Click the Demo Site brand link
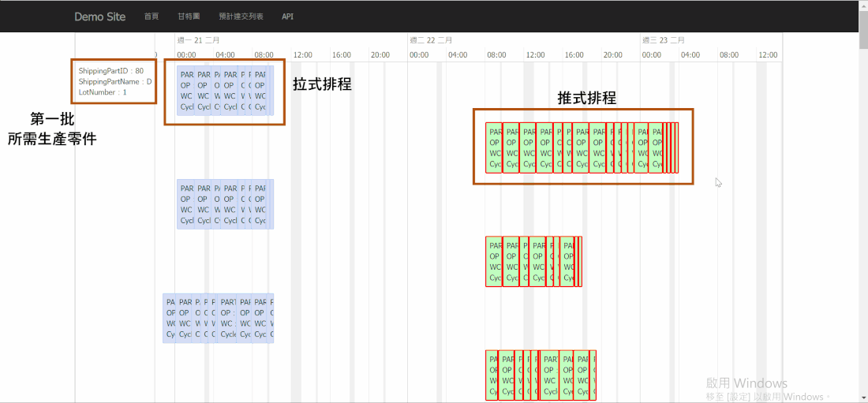Image resolution: width=868 pixels, height=403 pixels. click(99, 17)
